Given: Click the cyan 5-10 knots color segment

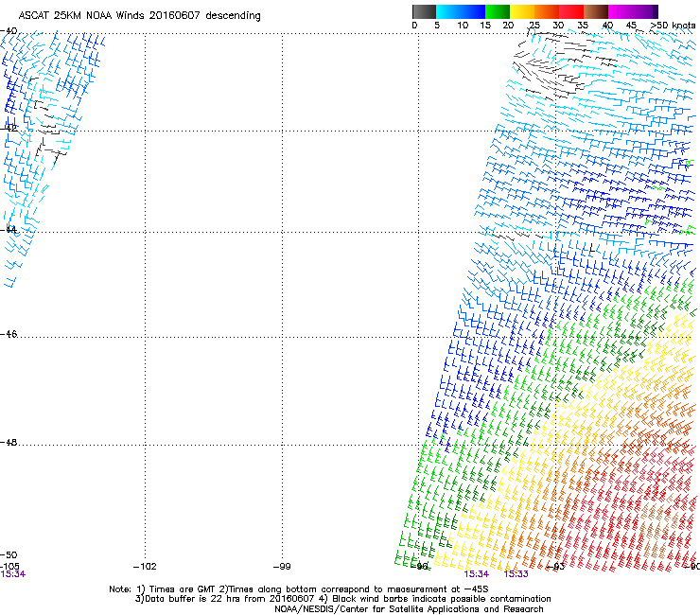Looking at the screenshot, I should [448, 11].
